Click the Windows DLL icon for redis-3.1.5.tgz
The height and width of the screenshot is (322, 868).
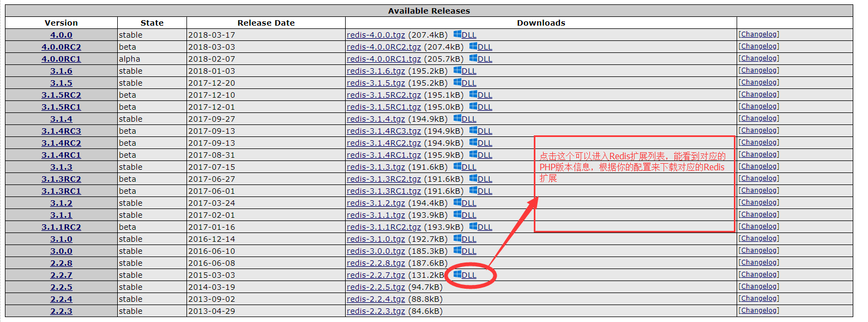pos(457,82)
